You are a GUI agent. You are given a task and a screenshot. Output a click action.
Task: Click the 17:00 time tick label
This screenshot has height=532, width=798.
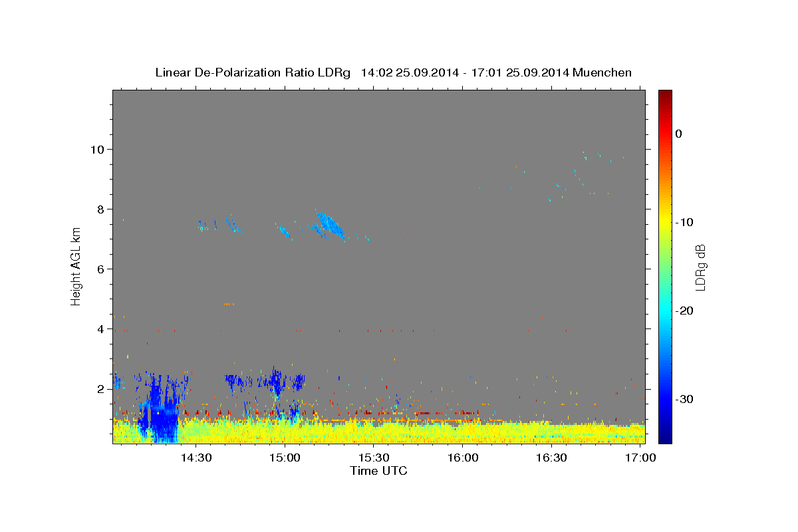point(640,458)
